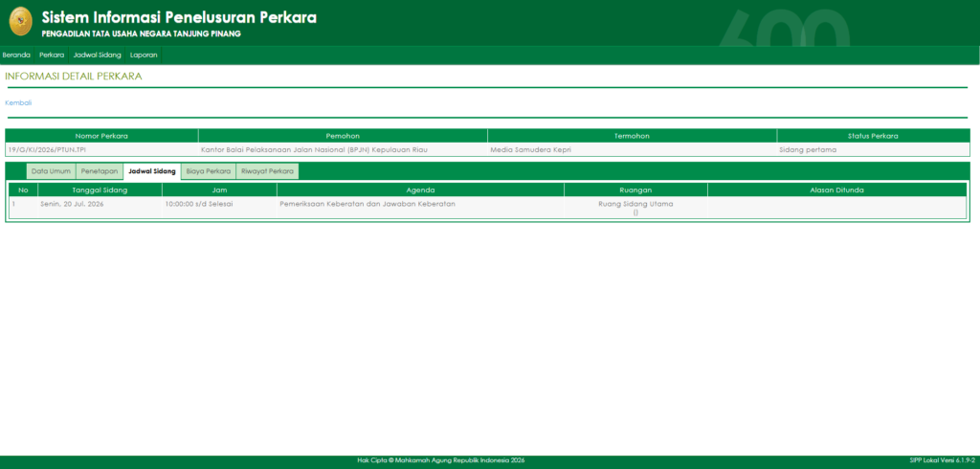Click the Agenda column header
The width and height of the screenshot is (980, 469).
pos(421,190)
